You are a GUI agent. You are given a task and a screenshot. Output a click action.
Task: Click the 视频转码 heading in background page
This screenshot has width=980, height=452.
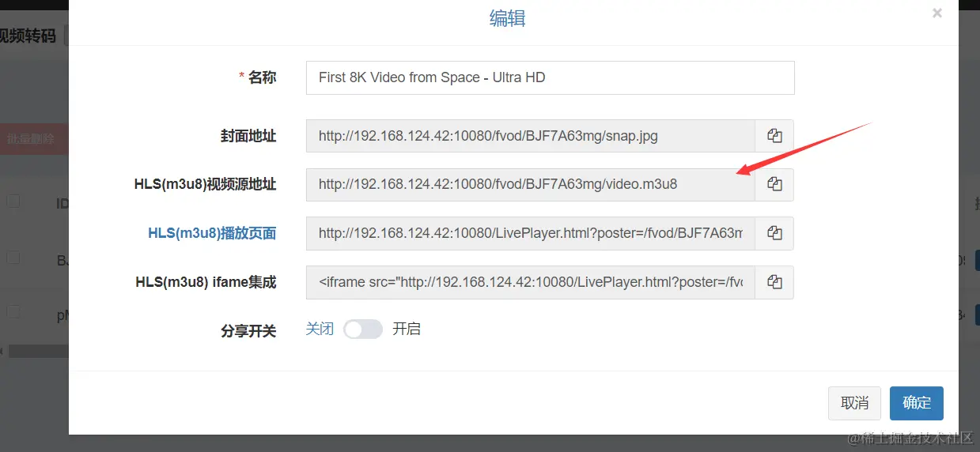tap(28, 36)
